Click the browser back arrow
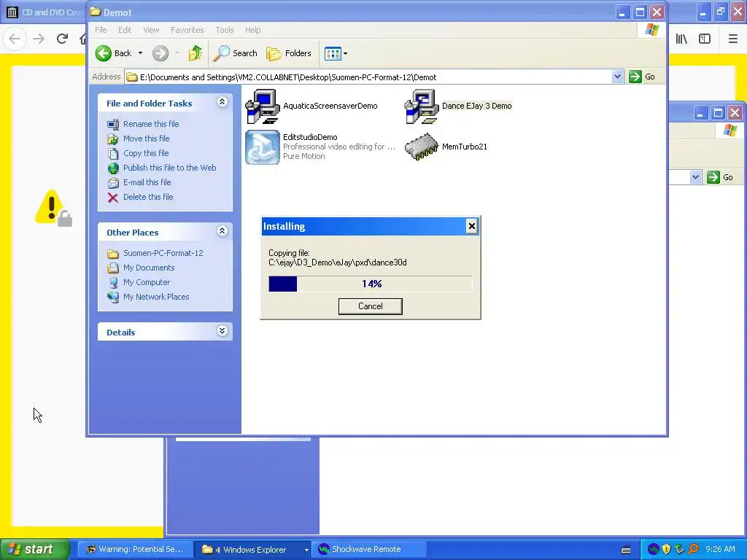The height and width of the screenshot is (560, 747). pos(15,39)
